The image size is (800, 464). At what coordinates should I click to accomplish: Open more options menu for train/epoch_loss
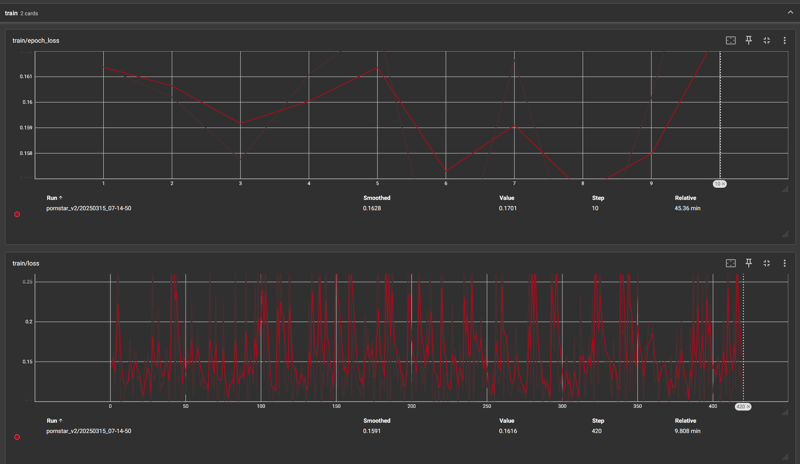point(784,40)
